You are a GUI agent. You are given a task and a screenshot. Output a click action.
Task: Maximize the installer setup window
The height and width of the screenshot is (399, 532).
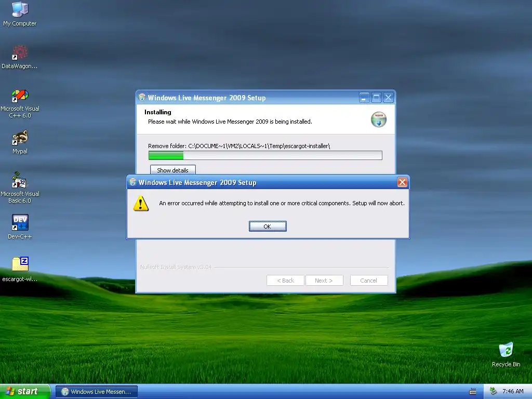[376, 98]
